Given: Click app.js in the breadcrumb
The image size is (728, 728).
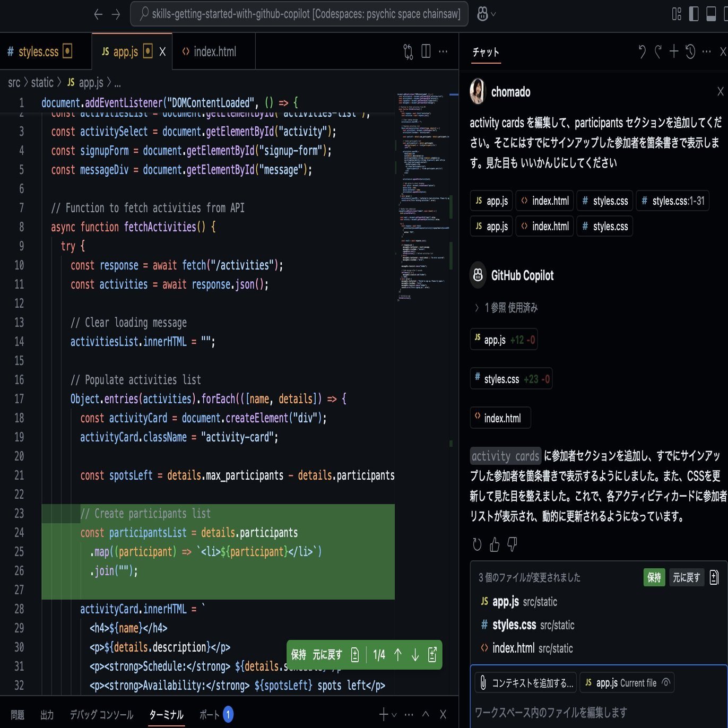Looking at the screenshot, I should [x=85, y=82].
